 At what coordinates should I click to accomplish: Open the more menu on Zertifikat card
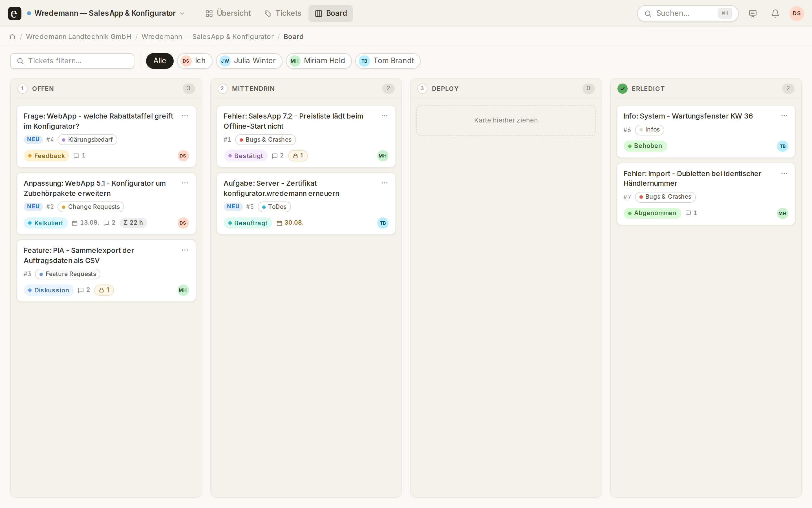point(385,183)
